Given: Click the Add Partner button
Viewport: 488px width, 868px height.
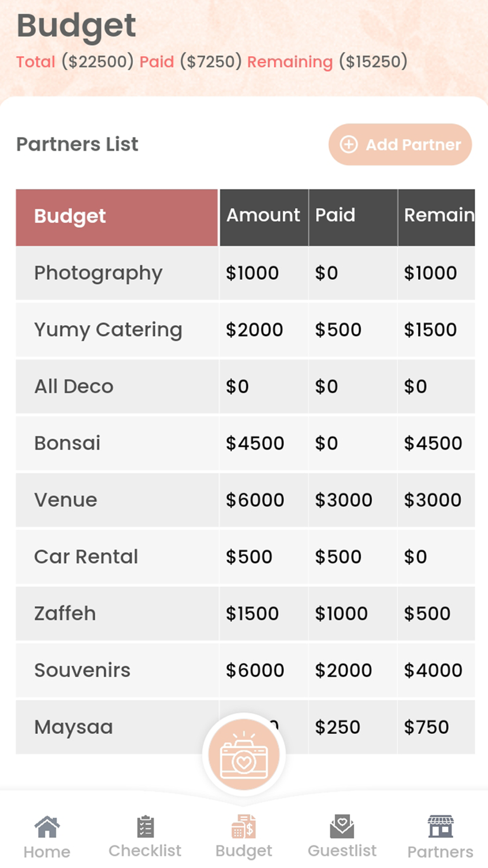Looking at the screenshot, I should [400, 145].
